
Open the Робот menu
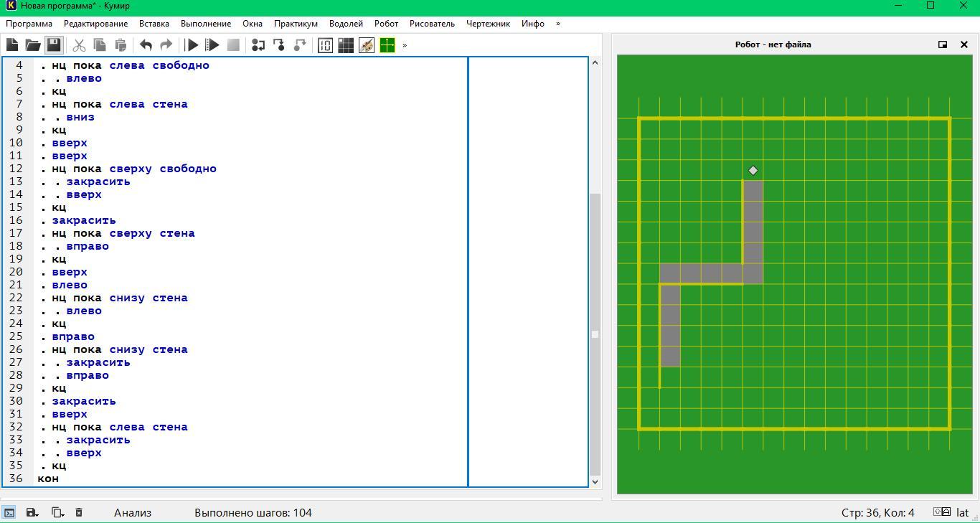386,24
